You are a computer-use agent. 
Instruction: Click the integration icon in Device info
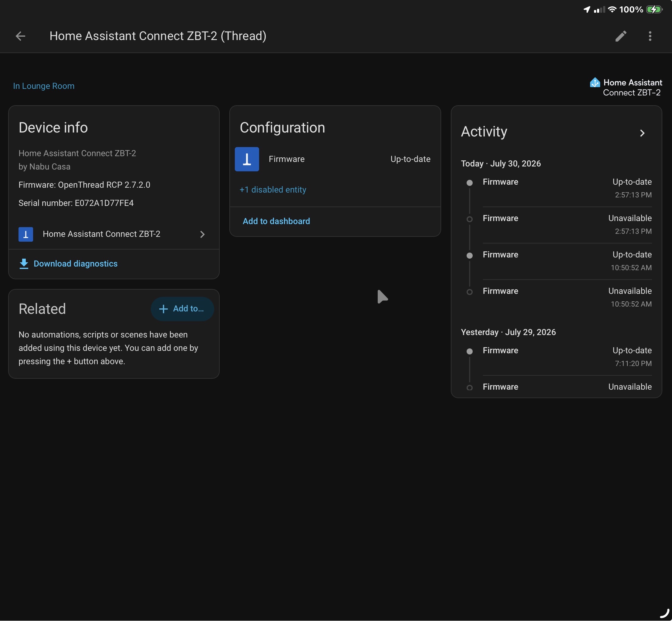click(25, 234)
